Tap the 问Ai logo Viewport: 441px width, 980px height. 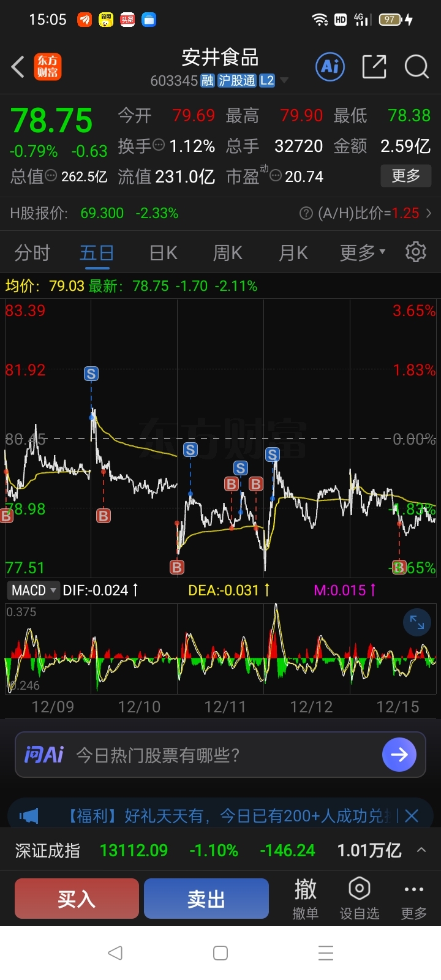click(x=43, y=755)
